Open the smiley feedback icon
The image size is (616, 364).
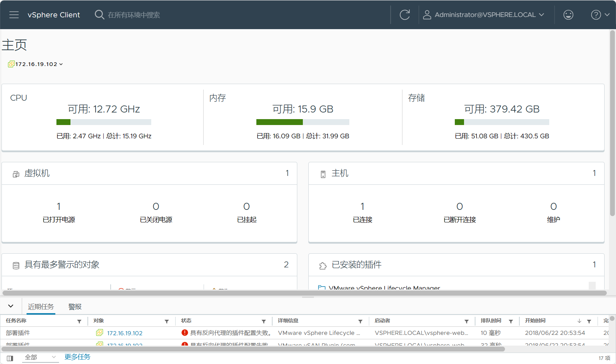(x=568, y=15)
